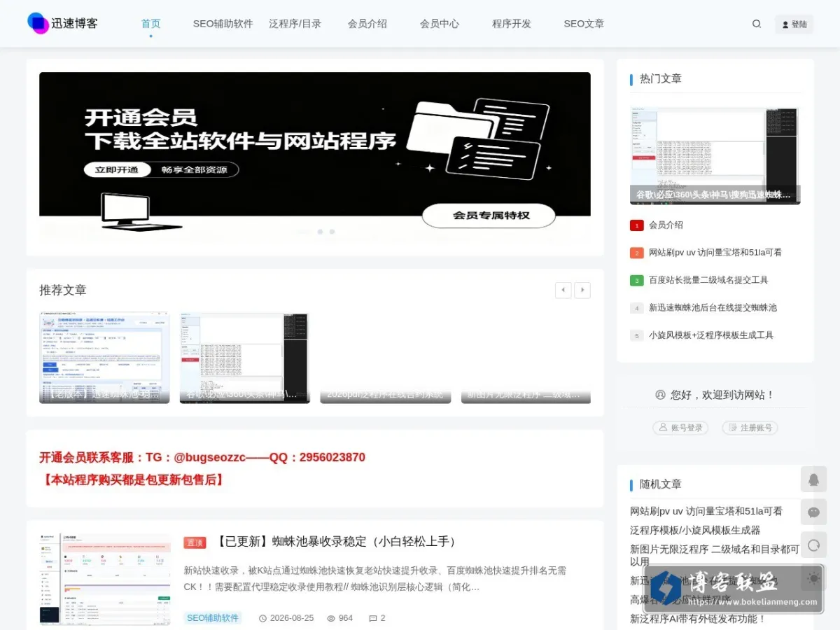The width and height of the screenshot is (840, 630).
Task: Click the SEO辅助软件 category tag on article
Action: pos(213,618)
